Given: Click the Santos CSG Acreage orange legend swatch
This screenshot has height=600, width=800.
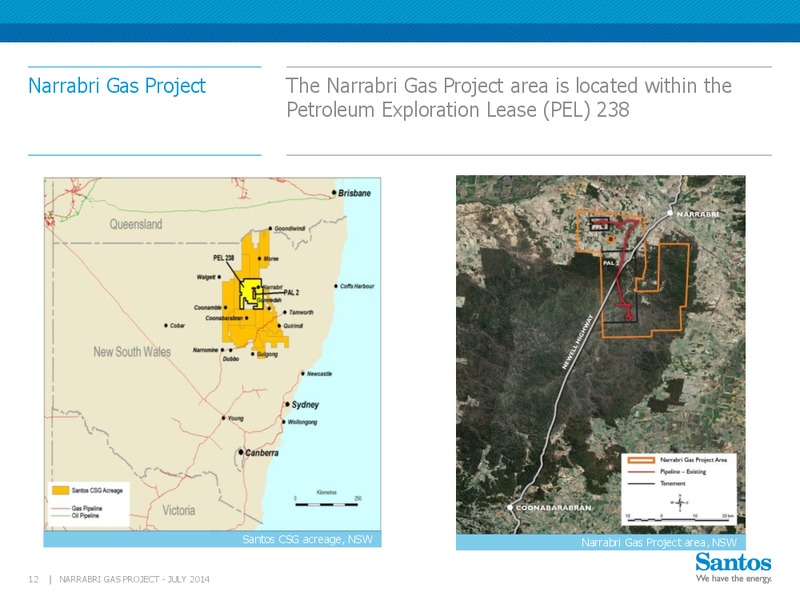Looking at the screenshot, I should click(61, 490).
